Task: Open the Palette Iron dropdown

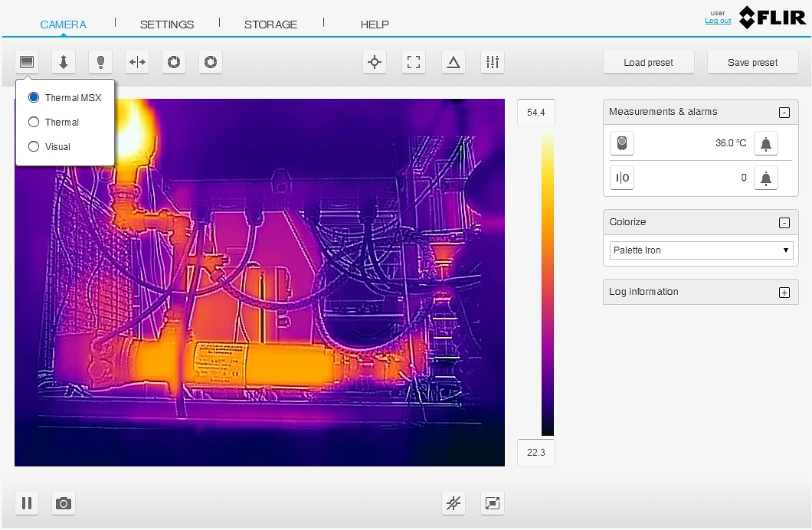Action: (x=701, y=250)
